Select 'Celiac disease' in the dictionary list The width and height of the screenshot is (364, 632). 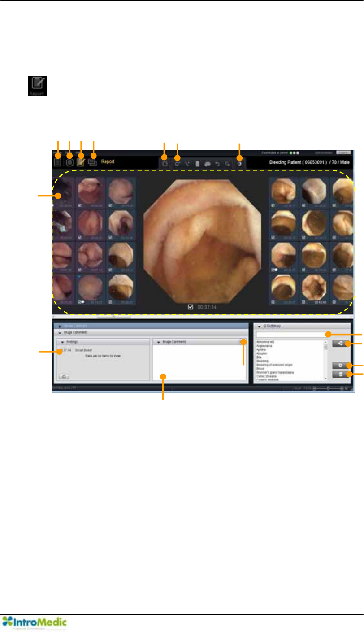(x=265, y=375)
